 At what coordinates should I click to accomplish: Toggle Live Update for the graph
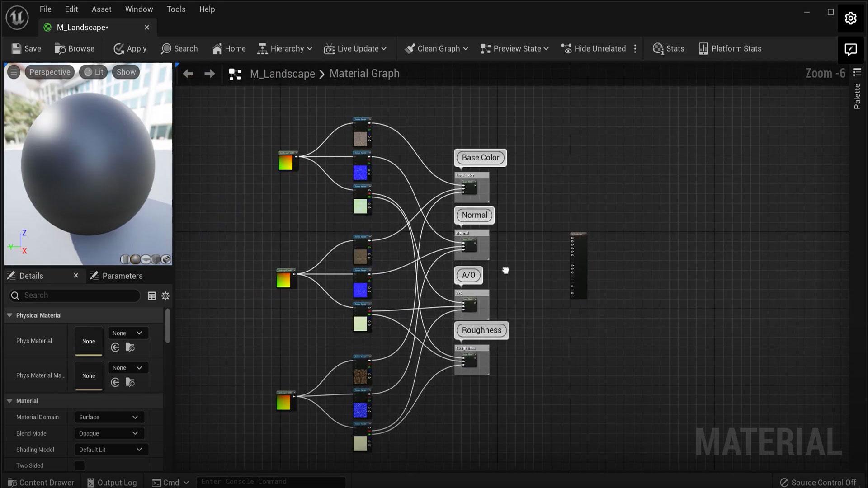click(356, 48)
